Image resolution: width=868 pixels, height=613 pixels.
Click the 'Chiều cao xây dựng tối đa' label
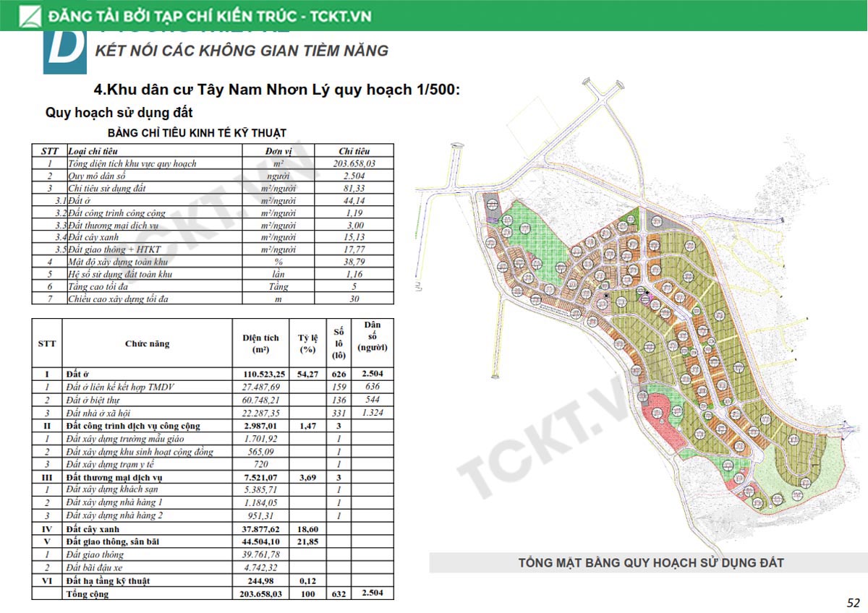[x=118, y=299]
